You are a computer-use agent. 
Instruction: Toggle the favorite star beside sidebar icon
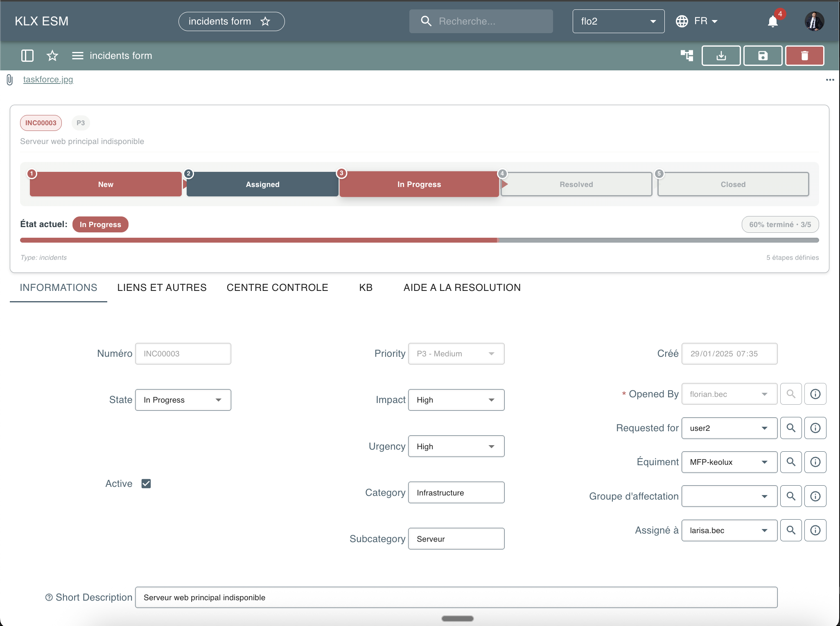[x=52, y=56]
